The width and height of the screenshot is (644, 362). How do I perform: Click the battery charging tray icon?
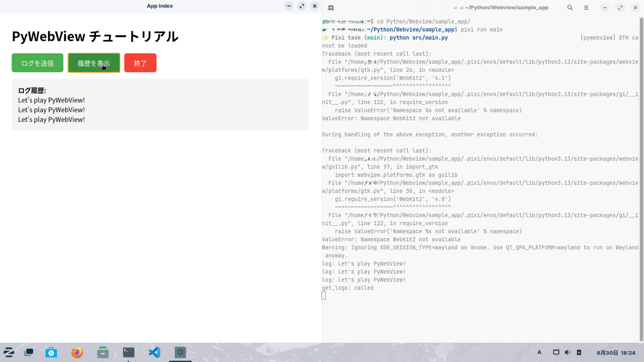[579, 352]
